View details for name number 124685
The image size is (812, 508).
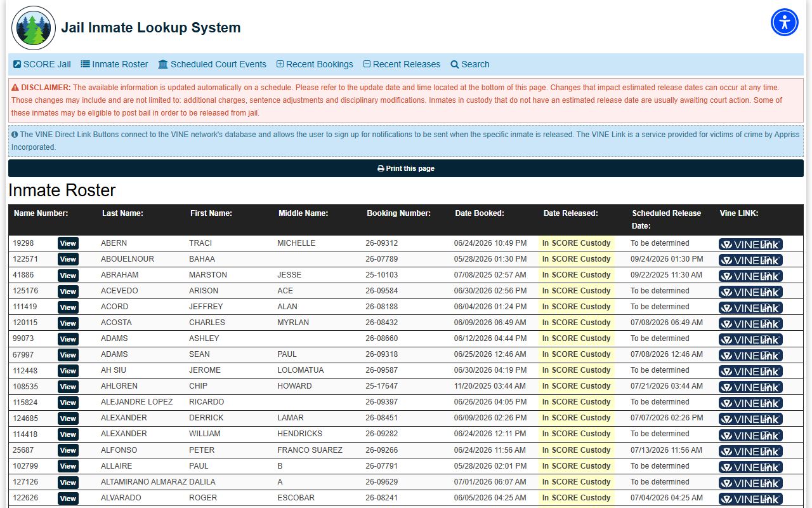68,418
